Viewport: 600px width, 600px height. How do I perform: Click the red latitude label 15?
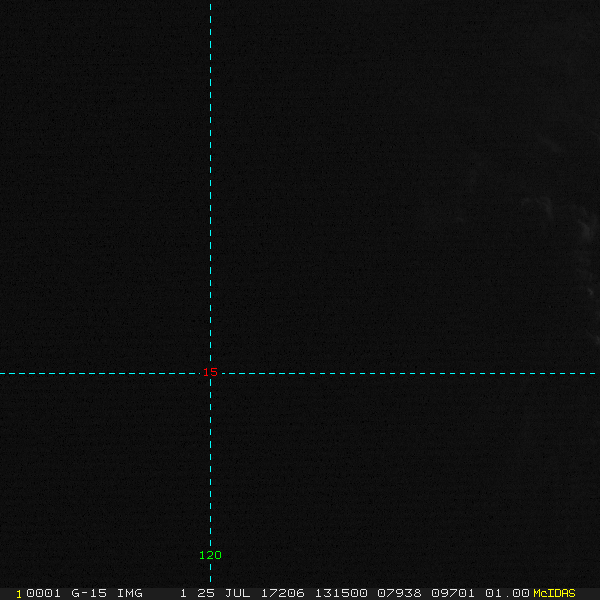(x=210, y=372)
